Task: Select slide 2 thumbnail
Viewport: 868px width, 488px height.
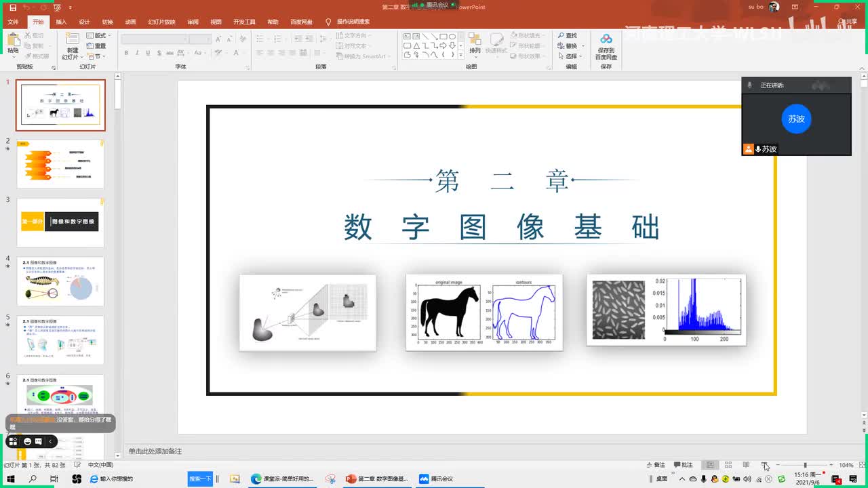Action: pos(60,164)
